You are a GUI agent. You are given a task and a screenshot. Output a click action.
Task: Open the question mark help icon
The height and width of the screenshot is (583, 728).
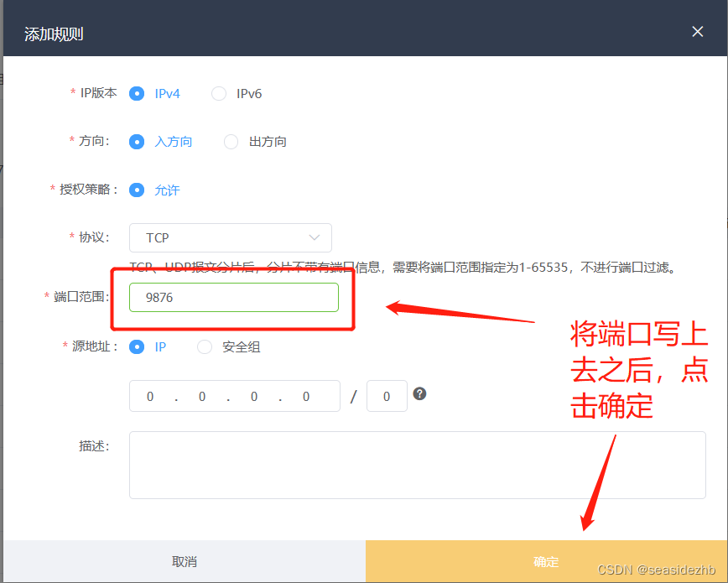[x=419, y=393]
